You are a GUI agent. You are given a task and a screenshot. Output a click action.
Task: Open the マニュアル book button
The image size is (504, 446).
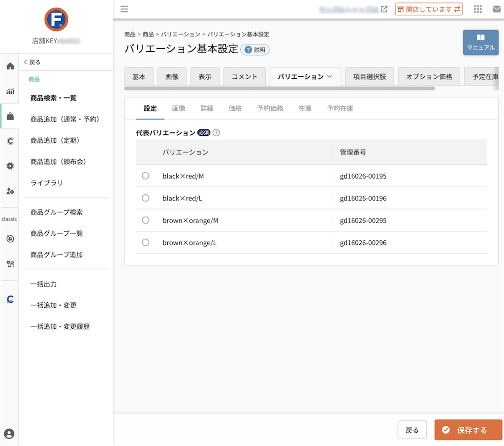(480, 42)
